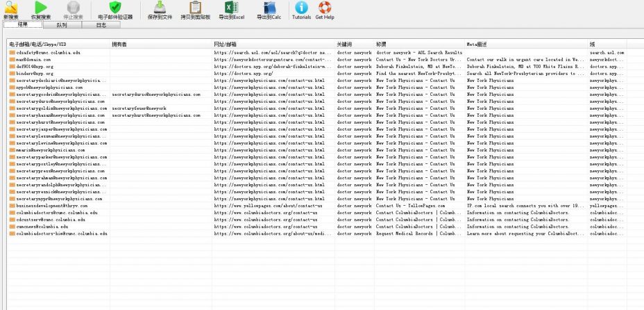Switch to the 队列 (queue) tab

62,24
